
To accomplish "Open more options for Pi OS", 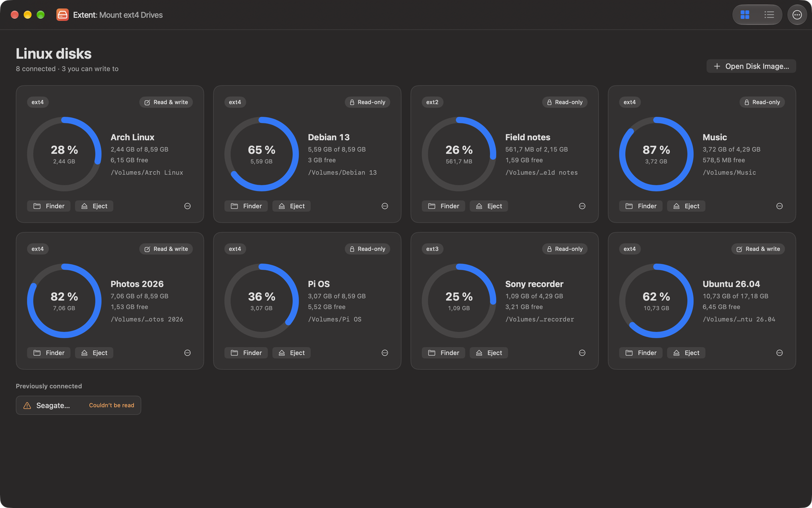I will click(385, 353).
